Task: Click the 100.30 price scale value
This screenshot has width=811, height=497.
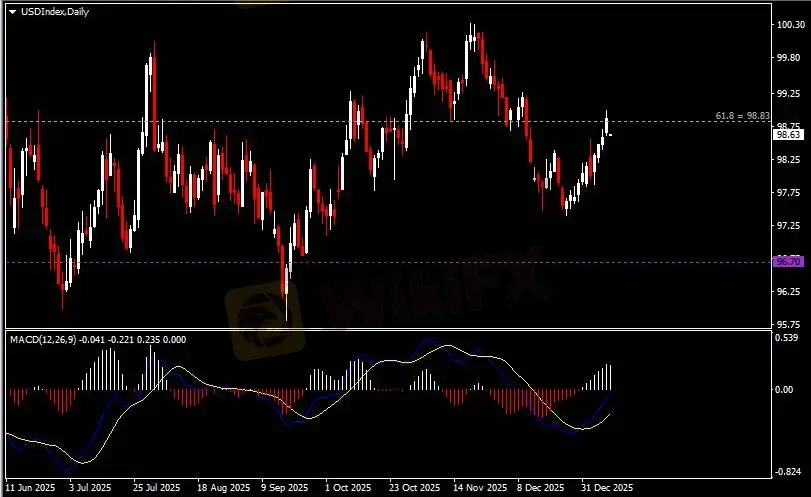Action: (791, 24)
